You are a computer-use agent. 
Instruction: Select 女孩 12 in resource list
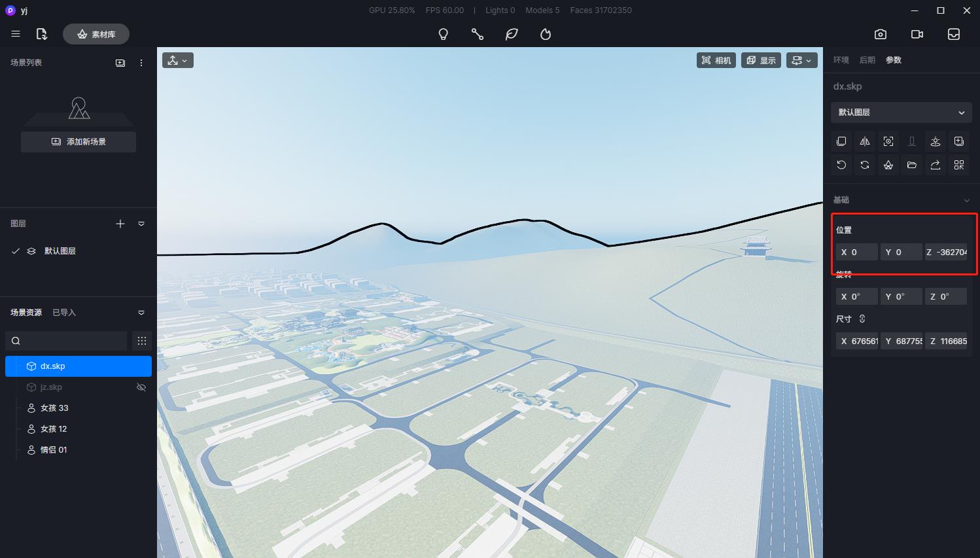[79, 429]
